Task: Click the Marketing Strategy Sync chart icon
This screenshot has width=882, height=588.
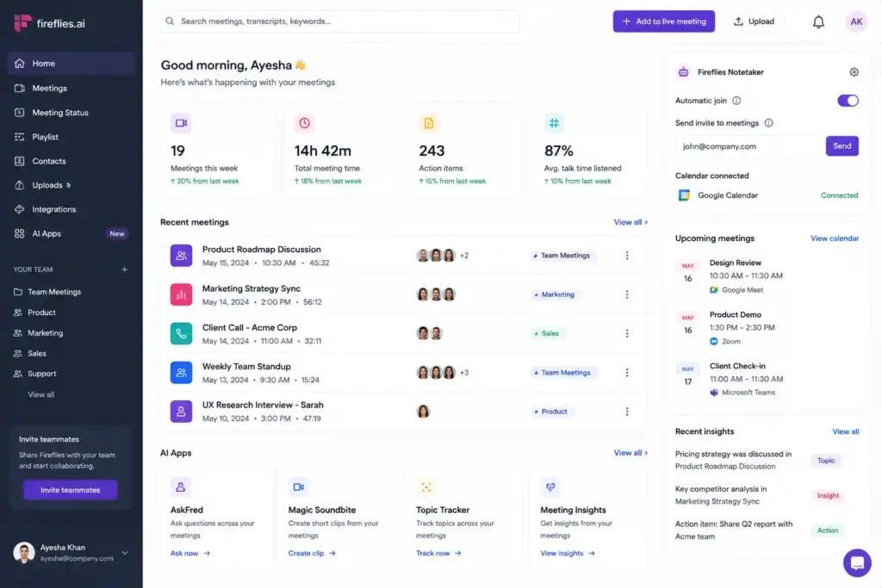Action: pos(181,294)
